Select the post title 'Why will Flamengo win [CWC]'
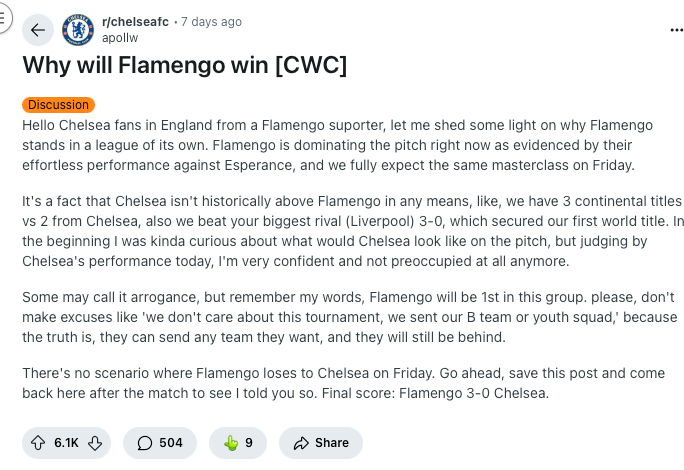 (x=185, y=65)
